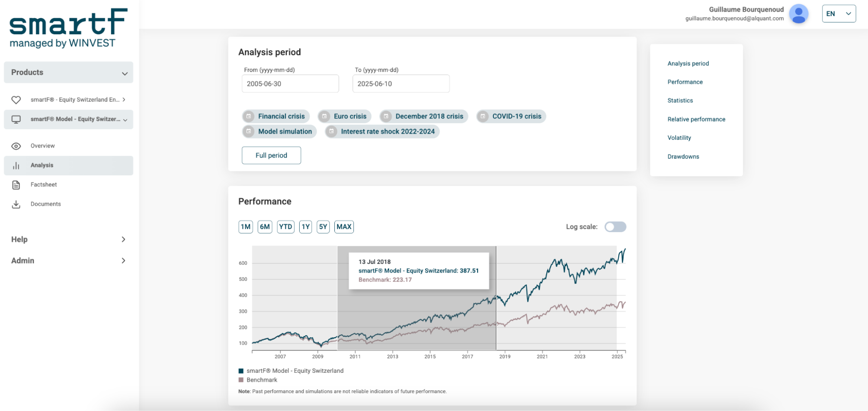Click calendar icon on December 2018 crisis chip
Viewport: 868px width, 411px height.
386,116
